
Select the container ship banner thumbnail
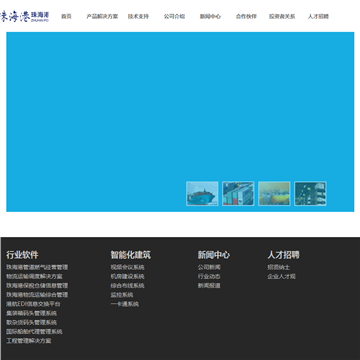202,193
